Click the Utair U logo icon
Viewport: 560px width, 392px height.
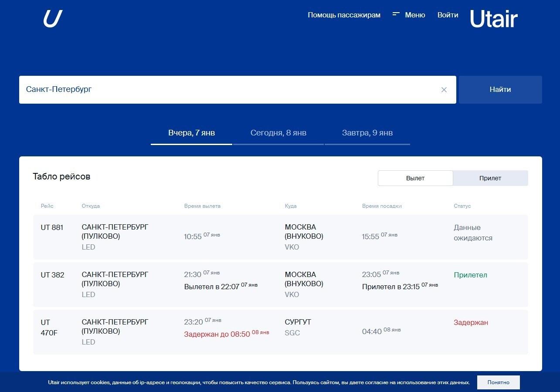[x=53, y=19]
